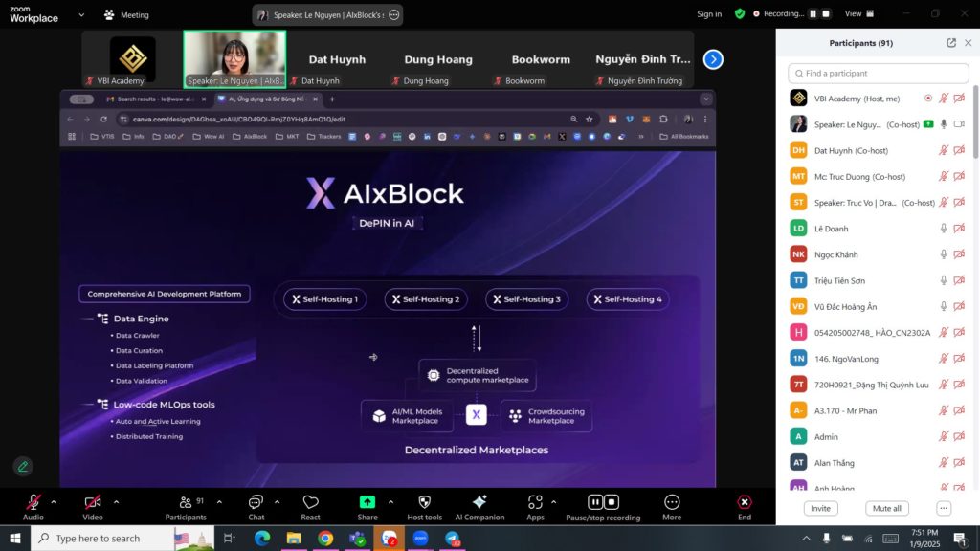
Task: Toggle Triệu Tiến Sơn's microphone icon
Action: (x=944, y=280)
